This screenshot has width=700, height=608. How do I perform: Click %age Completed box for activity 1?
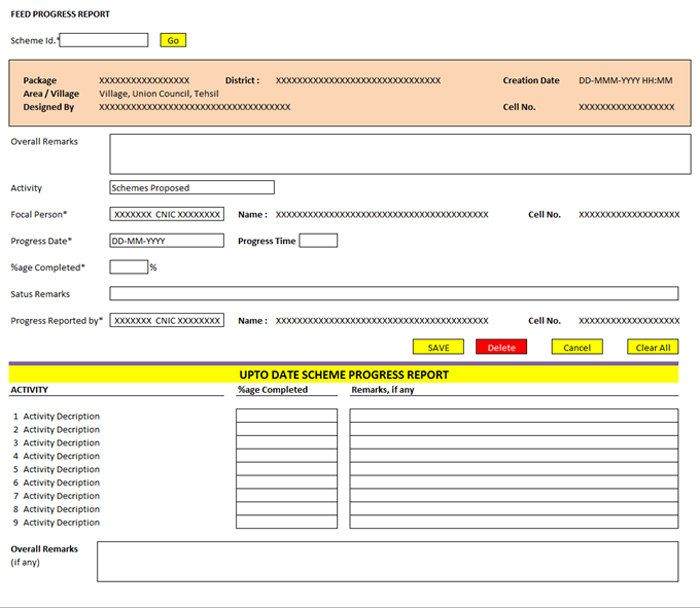point(286,416)
